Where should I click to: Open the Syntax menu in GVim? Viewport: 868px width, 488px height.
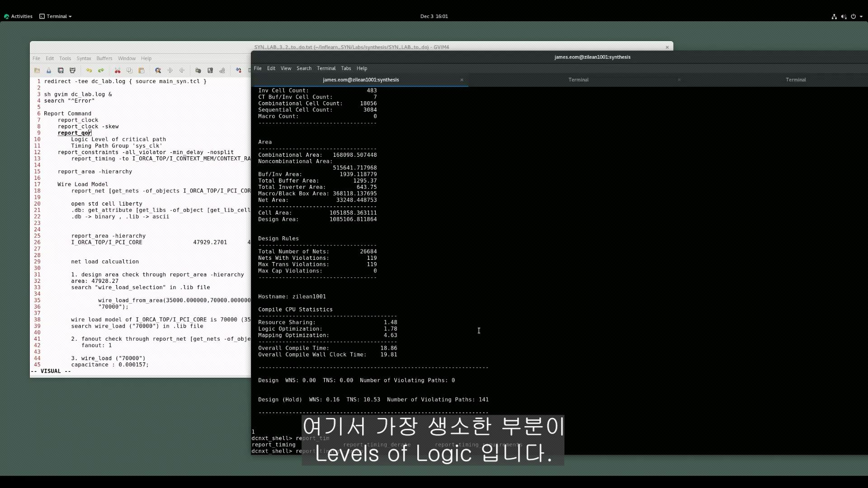pyautogui.click(x=84, y=58)
